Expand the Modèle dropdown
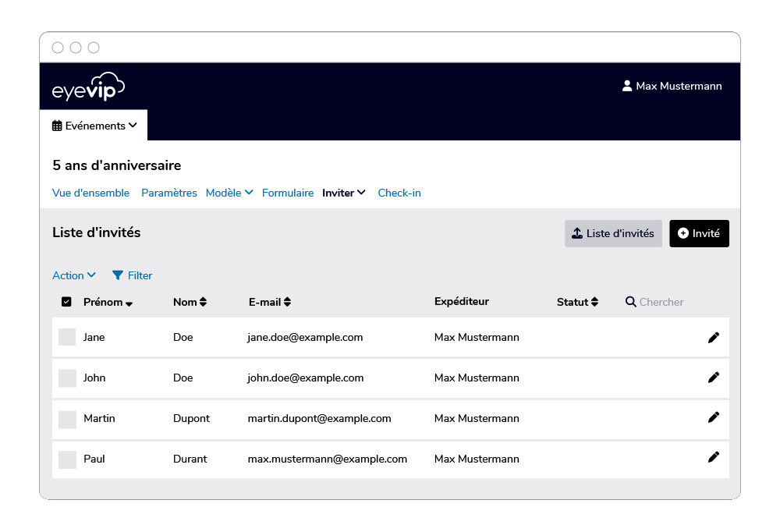 (229, 193)
